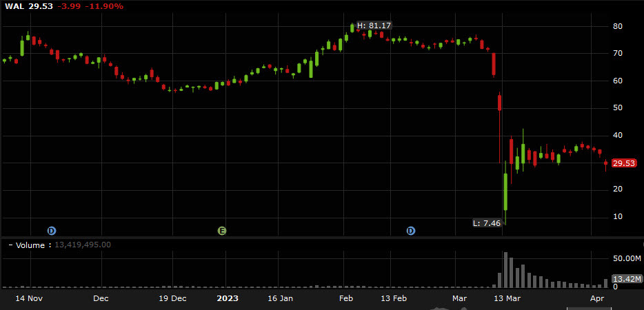Click the Dec date label
This screenshot has height=310, width=644.
101,298
